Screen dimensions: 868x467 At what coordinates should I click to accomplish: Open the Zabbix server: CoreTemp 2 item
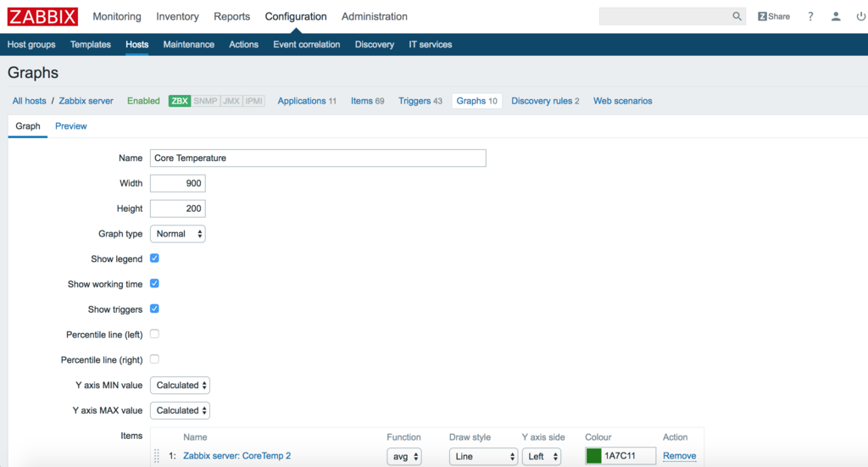[x=237, y=456]
